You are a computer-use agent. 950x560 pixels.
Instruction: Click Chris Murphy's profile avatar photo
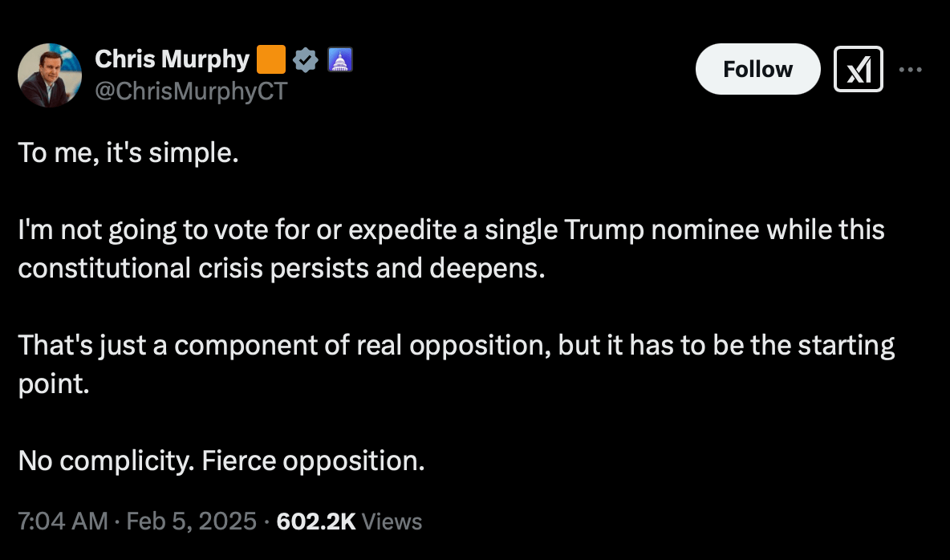pyautogui.click(x=50, y=75)
